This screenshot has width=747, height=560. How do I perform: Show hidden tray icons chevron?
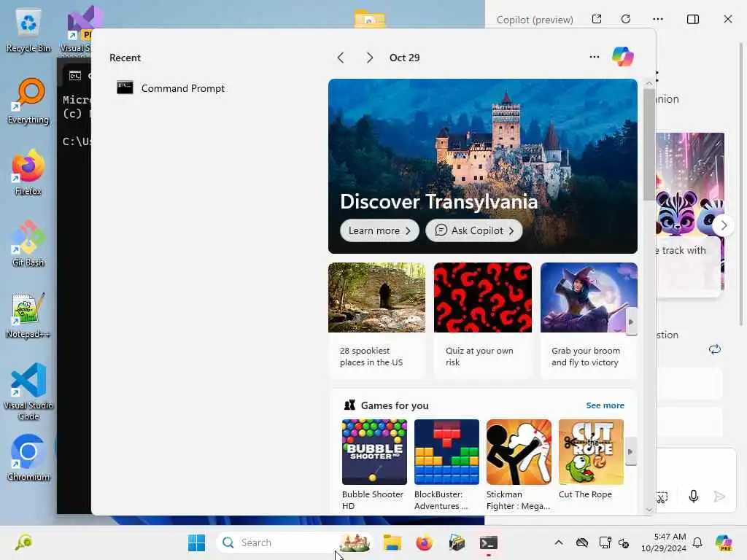click(558, 542)
